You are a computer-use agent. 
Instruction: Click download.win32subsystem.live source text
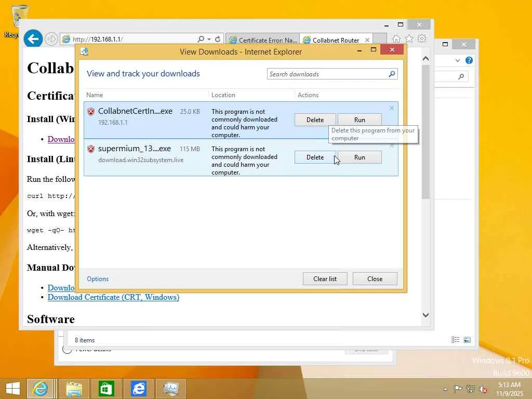[x=141, y=160]
